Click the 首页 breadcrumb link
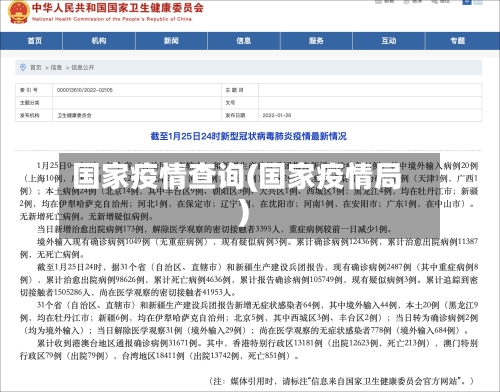 point(36,68)
